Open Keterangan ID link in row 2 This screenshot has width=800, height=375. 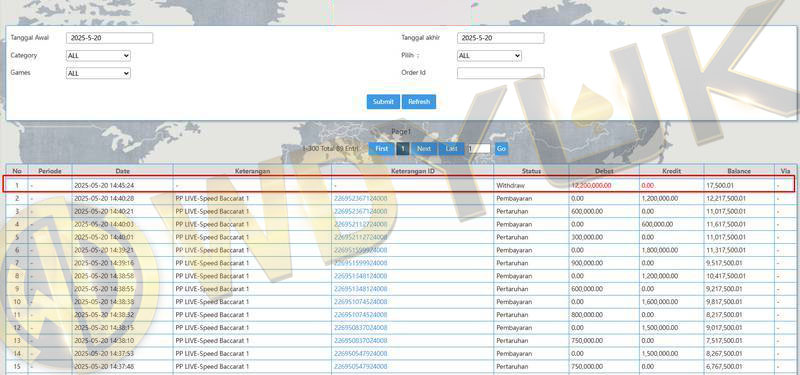point(360,198)
